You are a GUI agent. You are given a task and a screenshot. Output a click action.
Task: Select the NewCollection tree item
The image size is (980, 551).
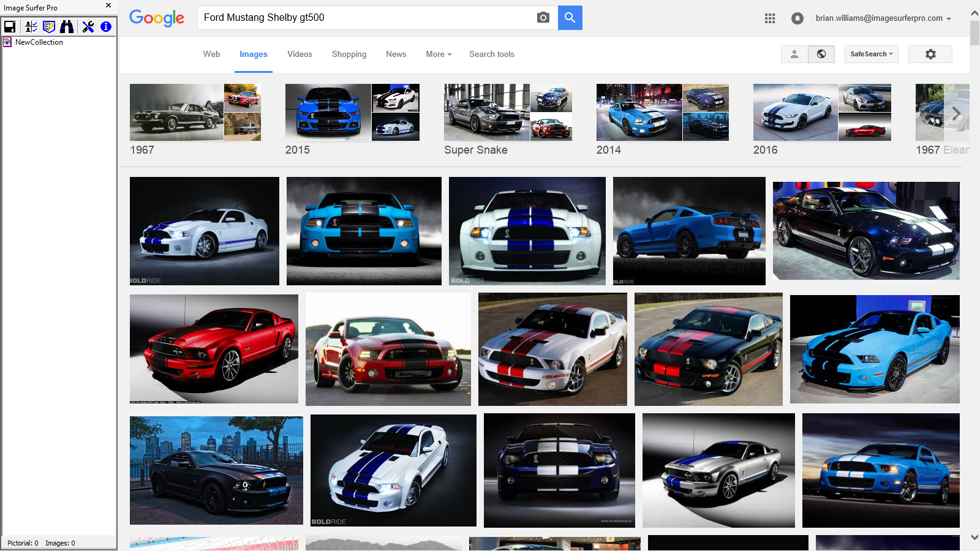39,42
